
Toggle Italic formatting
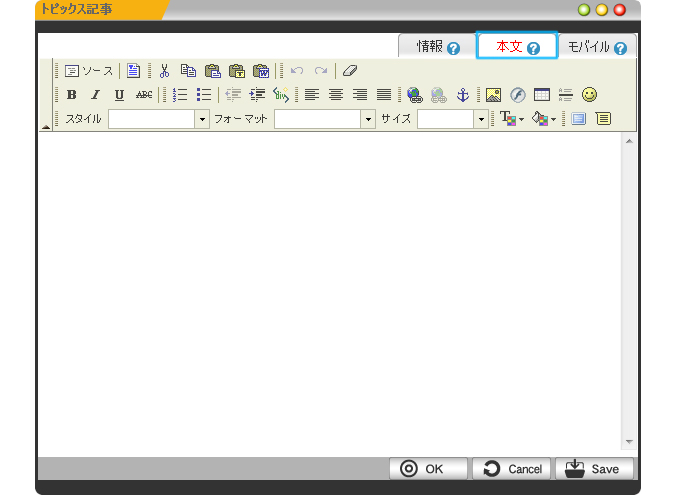click(96, 95)
